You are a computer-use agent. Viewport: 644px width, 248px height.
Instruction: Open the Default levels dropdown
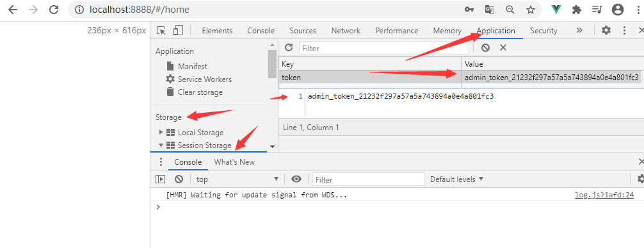(x=456, y=179)
